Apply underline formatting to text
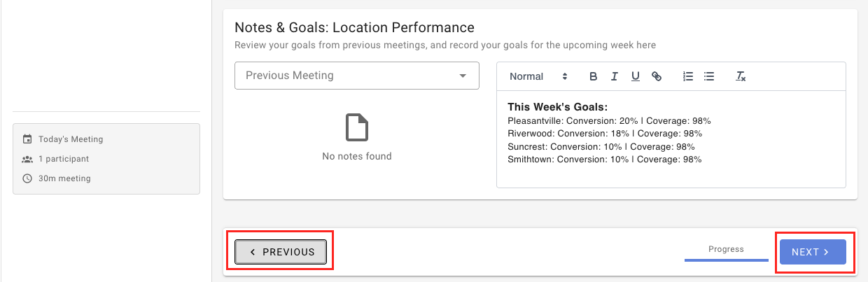Image resolution: width=868 pixels, height=282 pixels. 636,76
